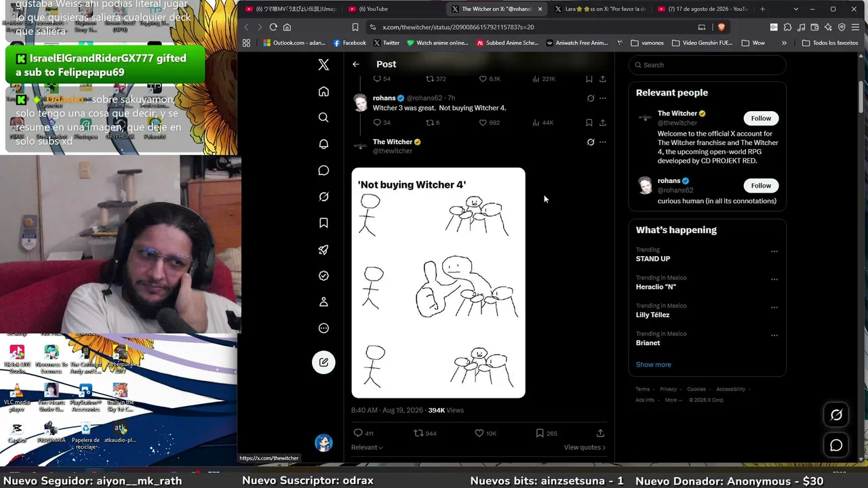Open more options for Heraclio "N" trend
The width and height of the screenshot is (868, 488).
click(x=774, y=279)
